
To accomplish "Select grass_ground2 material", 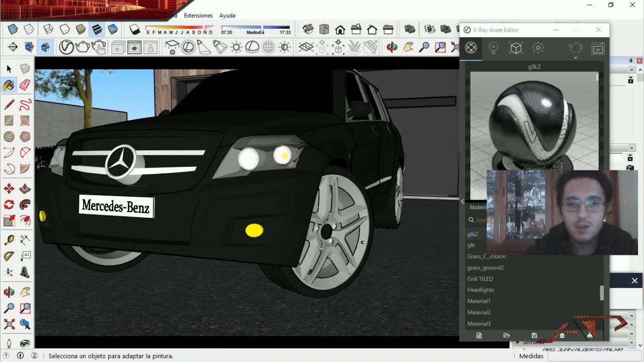I will coord(486,267).
